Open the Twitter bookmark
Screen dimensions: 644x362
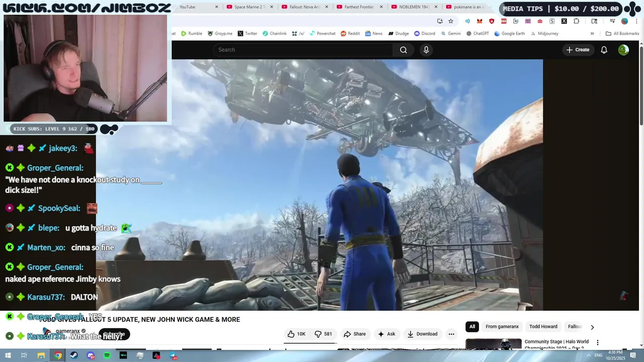pyautogui.click(x=247, y=34)
